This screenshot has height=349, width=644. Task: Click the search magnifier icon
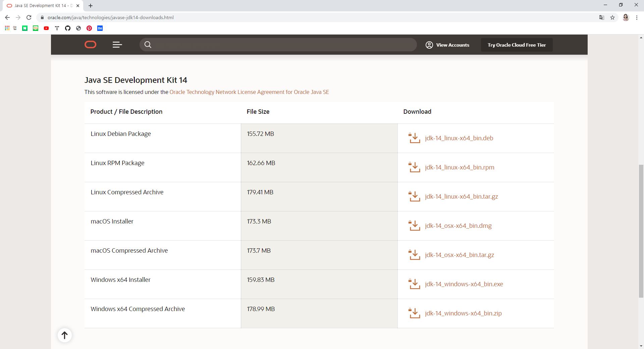(x=148, y=45)
